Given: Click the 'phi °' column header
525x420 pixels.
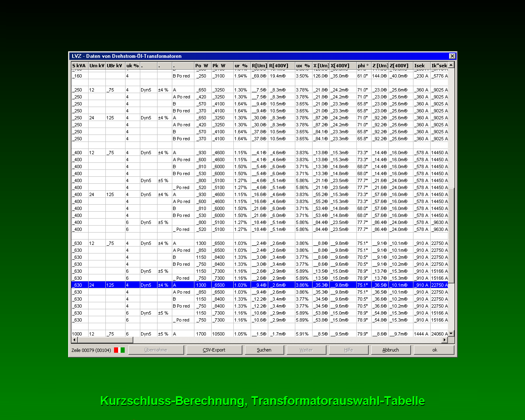Looking at the screenshot, I should [x=364, y=66].
